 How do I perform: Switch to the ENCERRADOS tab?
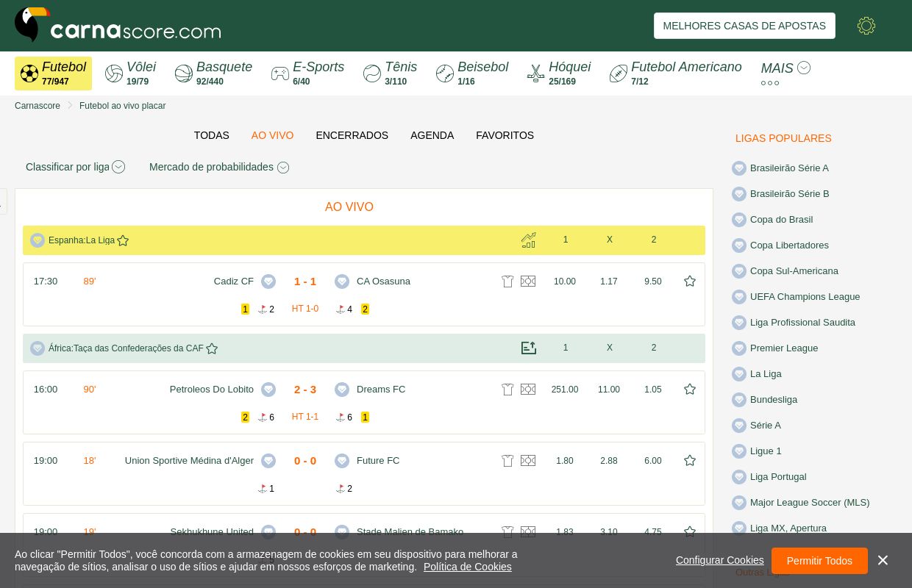[x=352, y=135]
